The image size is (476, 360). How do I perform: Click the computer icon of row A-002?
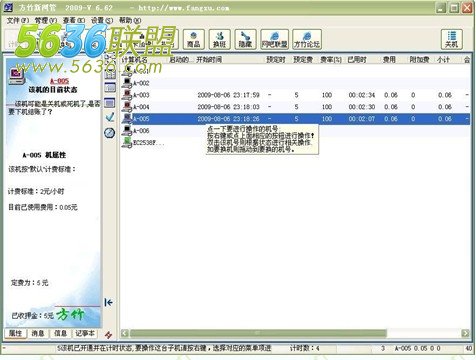pyautogui.click(x=127, y=82)
